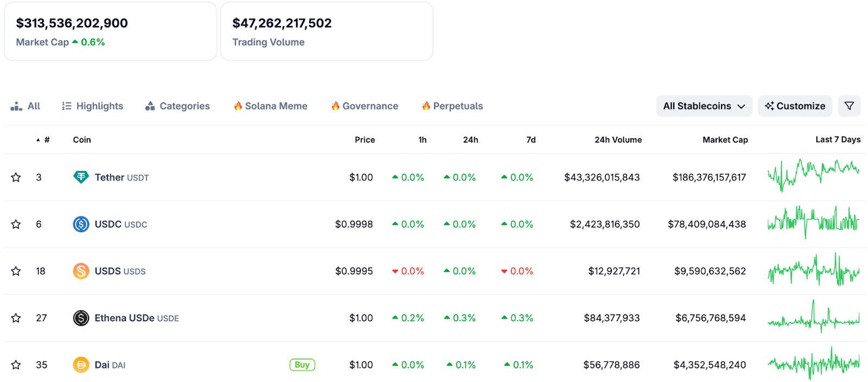Sort table by Market Cap column

tap(725, 139)
